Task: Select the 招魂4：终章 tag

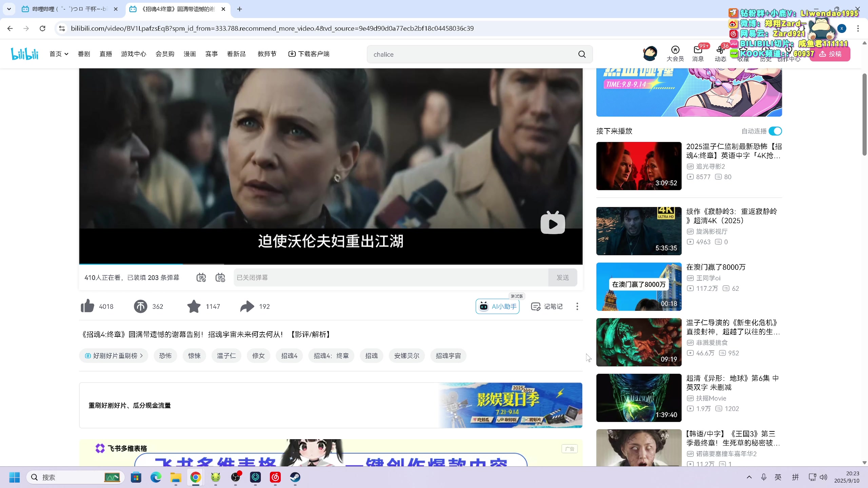Action: [331, 355]
